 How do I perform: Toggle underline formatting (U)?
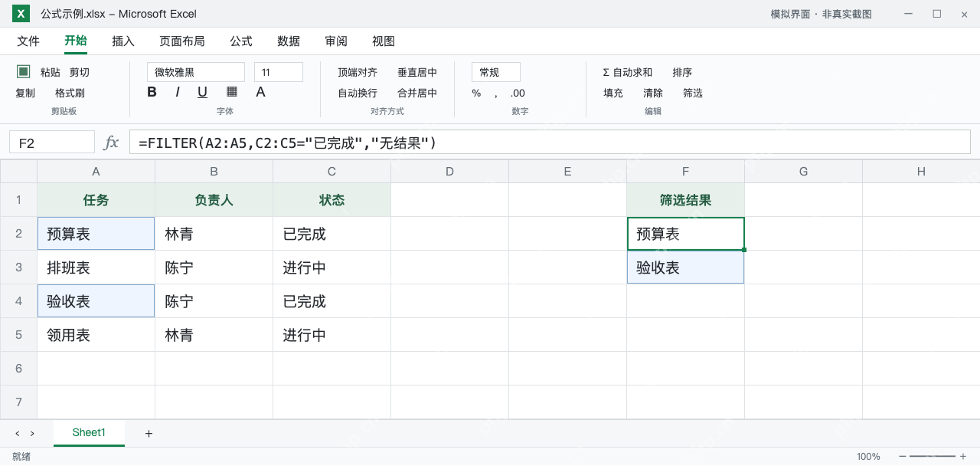click(x=202, y=92)
